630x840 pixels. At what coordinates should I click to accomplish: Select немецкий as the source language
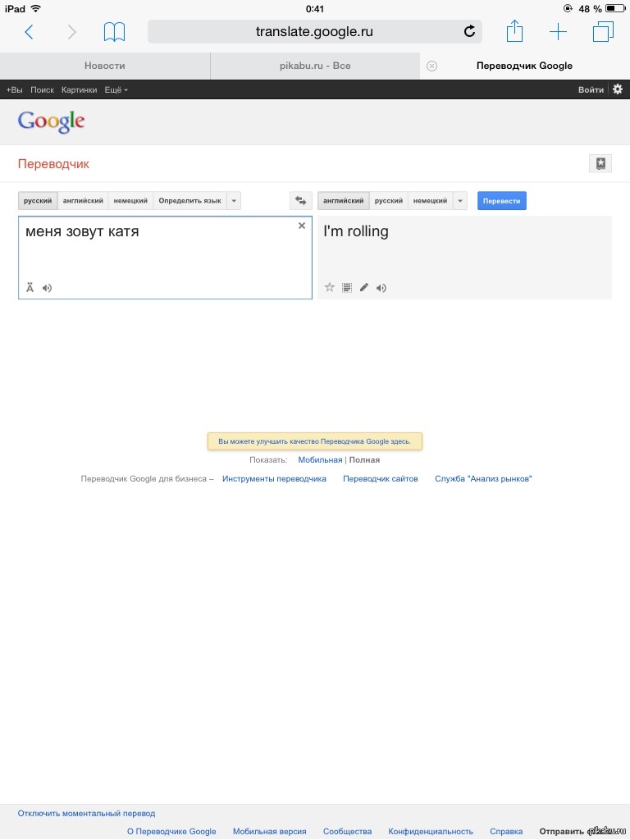(x=130, y=201)
